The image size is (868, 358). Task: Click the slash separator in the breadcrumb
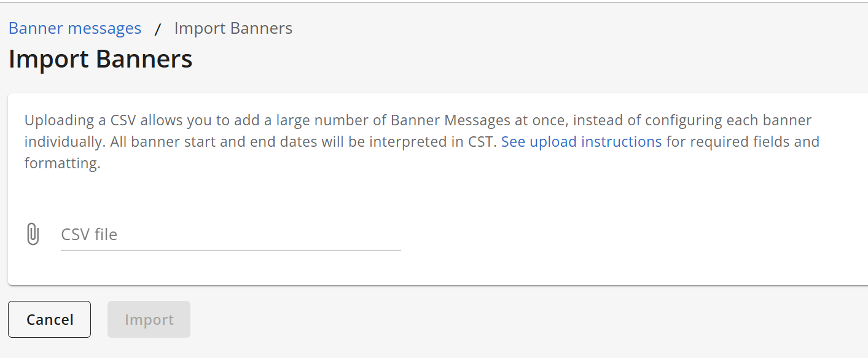158,29
